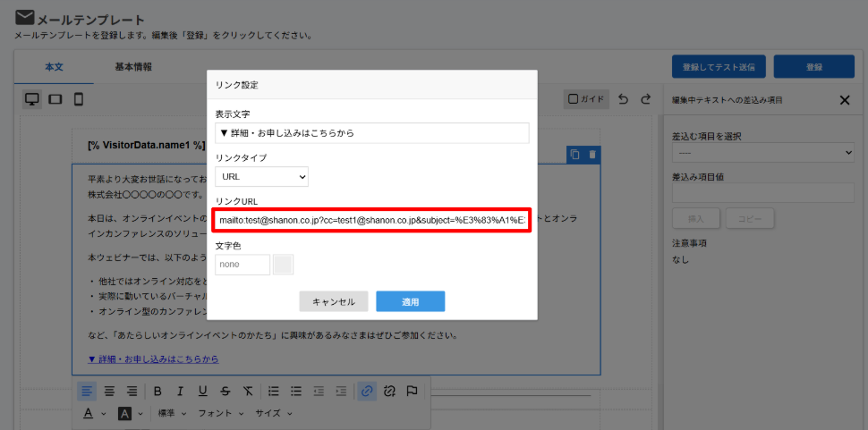Click the 詳細・お申し込みはこちらから link
Viewport: 868px width, 430px height.
click(153, 359)
